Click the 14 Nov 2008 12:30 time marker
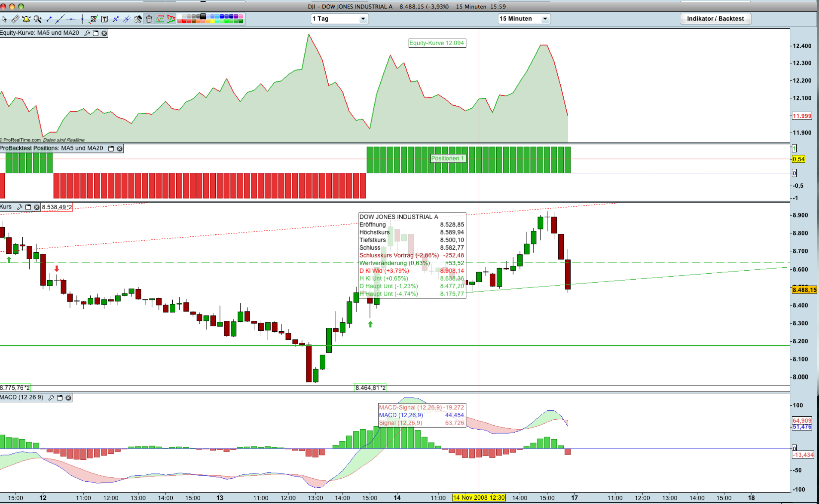The image size is (819, 504). click(x=479, y=498)
